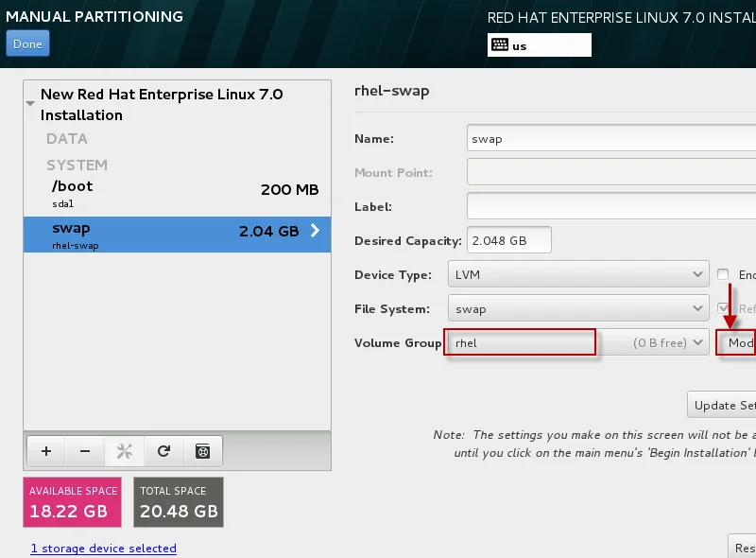
Task: Click the Update Settings button
Action: point(723,405)
